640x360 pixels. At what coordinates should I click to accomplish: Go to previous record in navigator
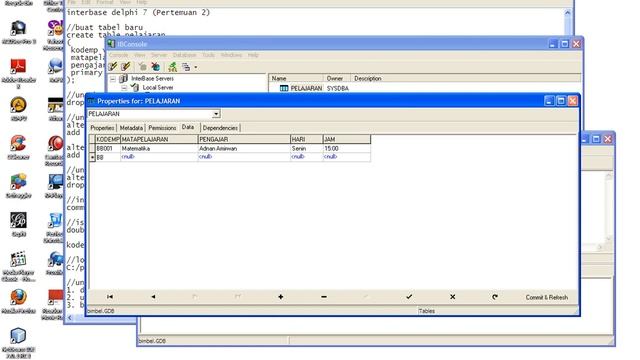tap(153, 297)
